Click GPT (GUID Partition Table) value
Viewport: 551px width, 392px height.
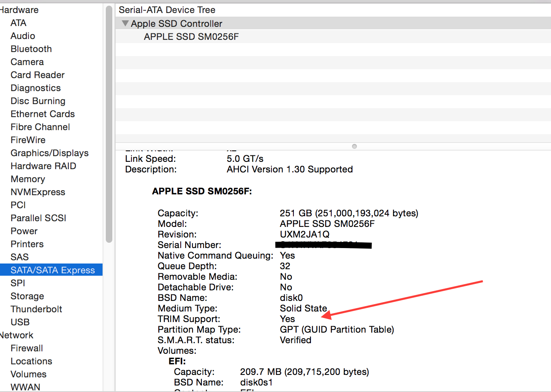[x=337, y=329]
